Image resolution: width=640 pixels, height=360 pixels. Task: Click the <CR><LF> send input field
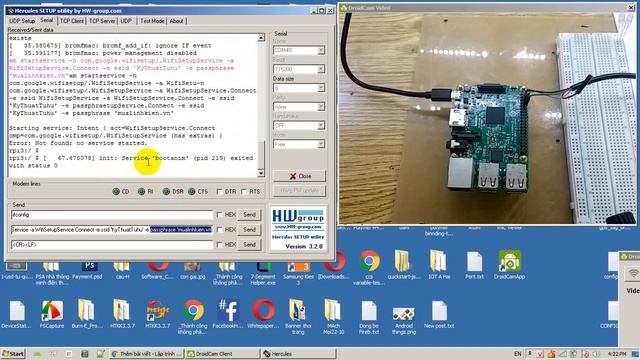(x=112, y=244)
